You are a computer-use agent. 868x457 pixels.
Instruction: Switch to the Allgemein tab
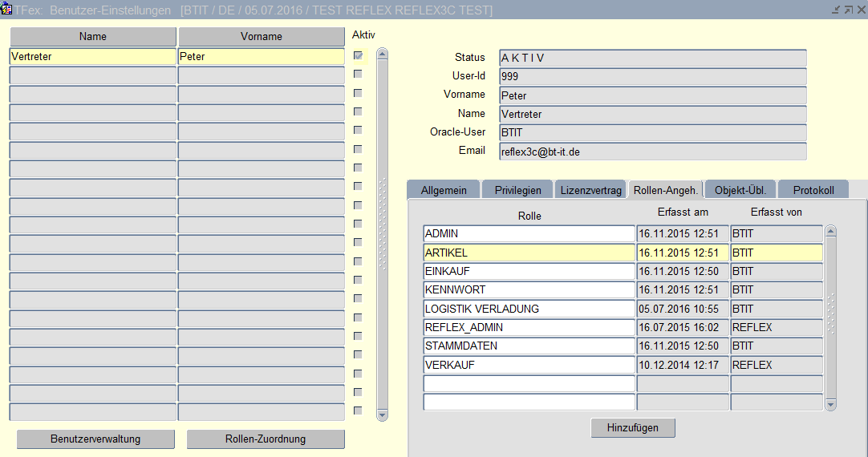pos(444,190)
